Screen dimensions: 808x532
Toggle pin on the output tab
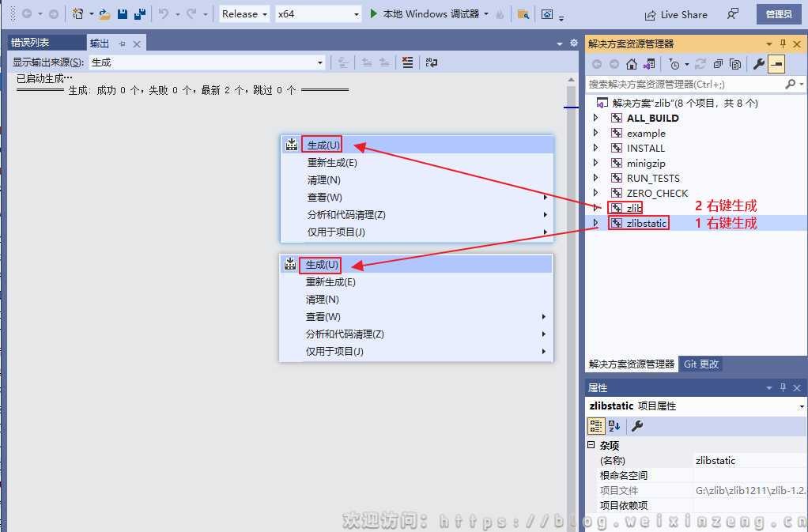pos(122,43)
